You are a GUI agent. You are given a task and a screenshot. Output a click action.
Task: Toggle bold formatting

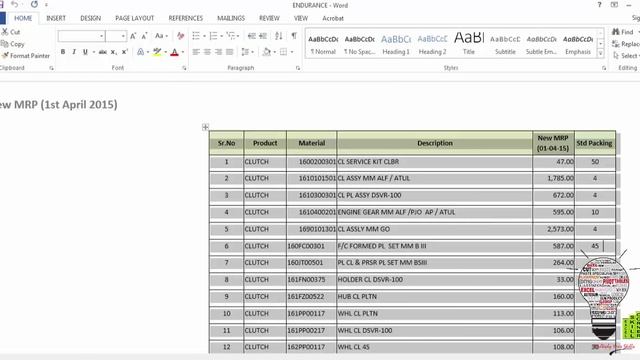point(63,52)
